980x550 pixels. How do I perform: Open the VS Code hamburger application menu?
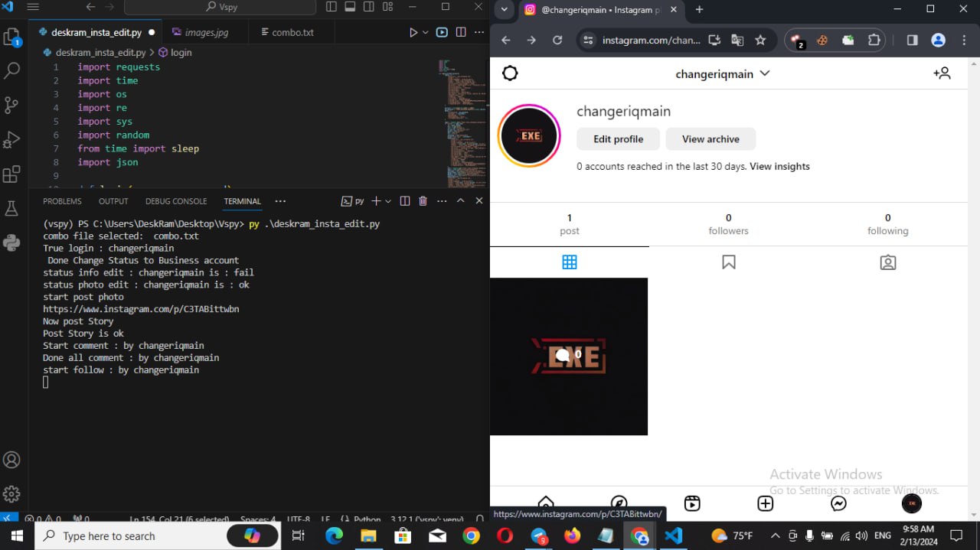pyautogui.click(x=33, y=7)
